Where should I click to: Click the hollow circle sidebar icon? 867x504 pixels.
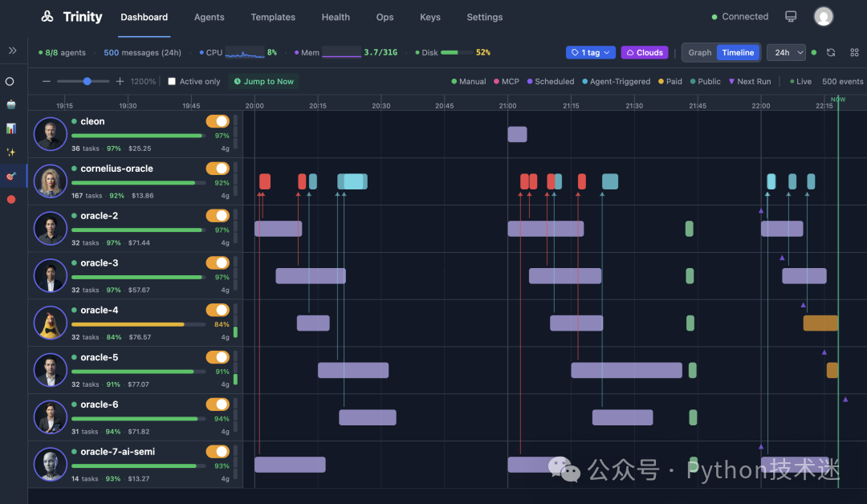tap(10, 82)
